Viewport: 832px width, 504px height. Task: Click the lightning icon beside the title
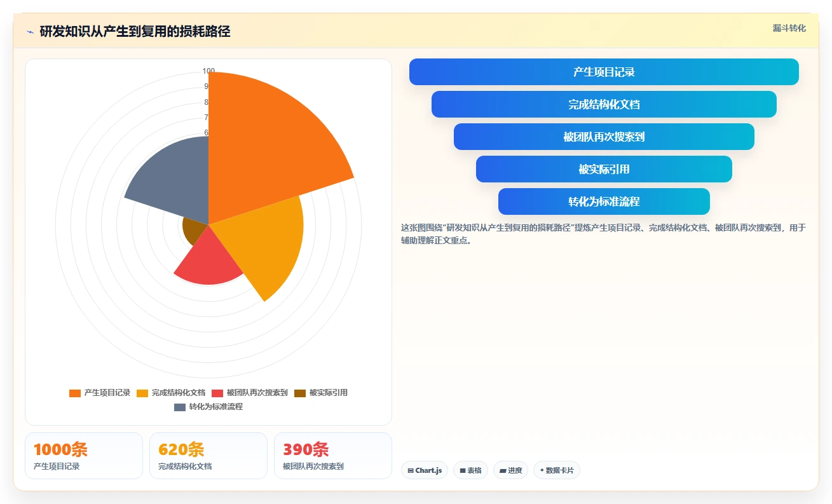(x=30, y=32)
